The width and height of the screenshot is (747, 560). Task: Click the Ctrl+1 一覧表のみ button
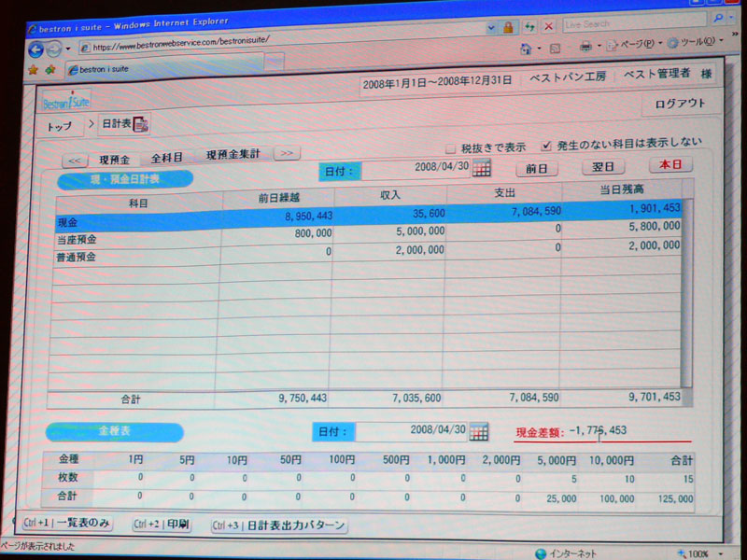66,523
